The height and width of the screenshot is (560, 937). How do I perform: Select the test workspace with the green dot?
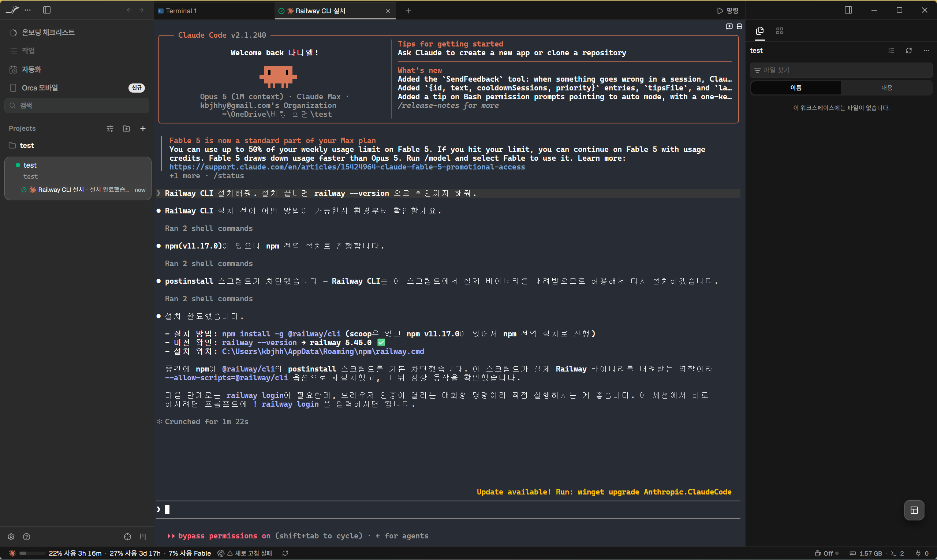tap(30, 165)
